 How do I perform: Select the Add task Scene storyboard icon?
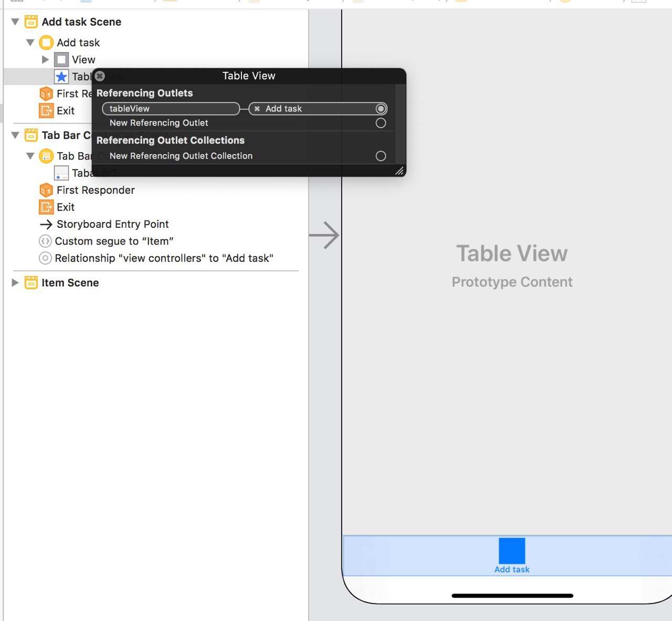tap(31, 22)
